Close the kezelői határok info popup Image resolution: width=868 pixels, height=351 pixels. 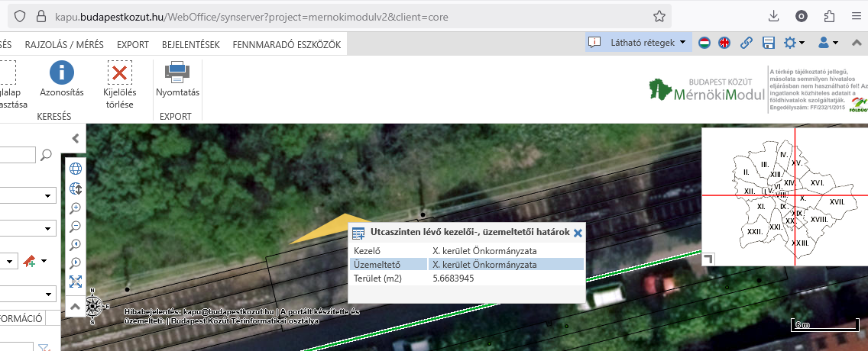(x=578, y=233)
